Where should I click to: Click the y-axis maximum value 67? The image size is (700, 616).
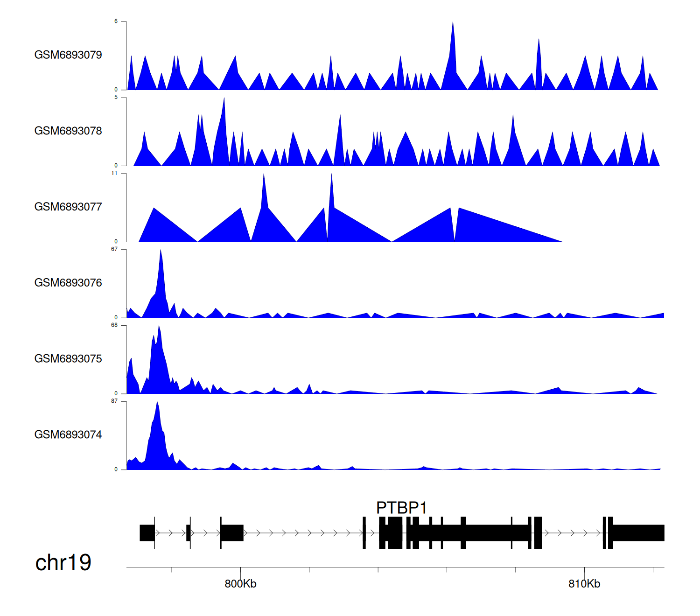pos(114,250)
